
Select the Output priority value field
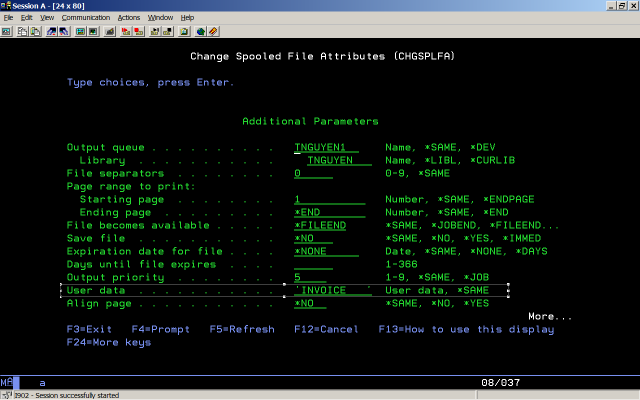click(312, 277)
